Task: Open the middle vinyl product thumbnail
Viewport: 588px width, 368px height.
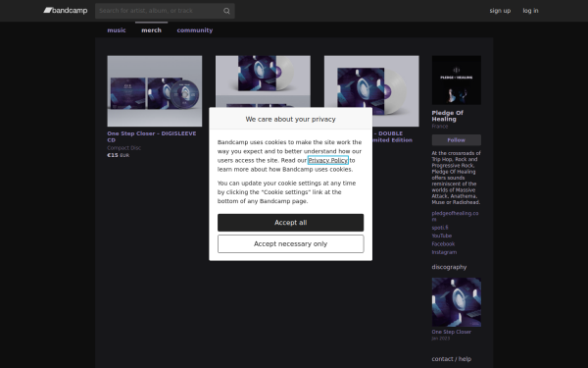Action: pyautogui.click(x=263, y=81)
